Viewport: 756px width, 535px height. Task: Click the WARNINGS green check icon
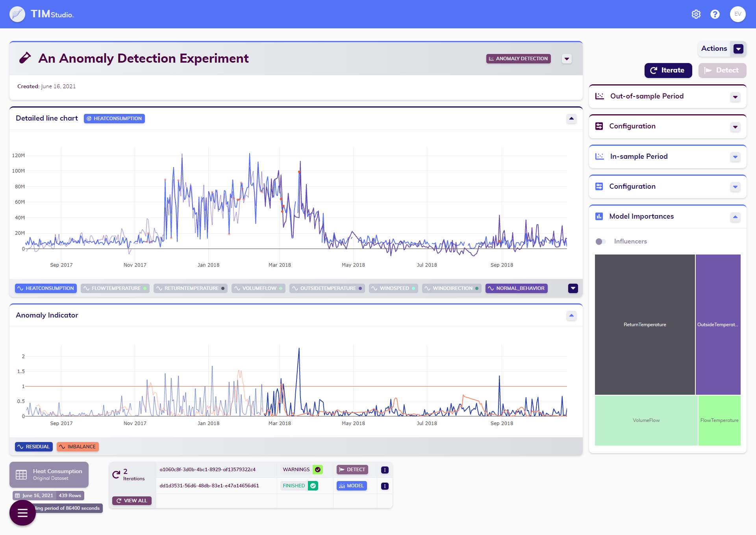318,470
